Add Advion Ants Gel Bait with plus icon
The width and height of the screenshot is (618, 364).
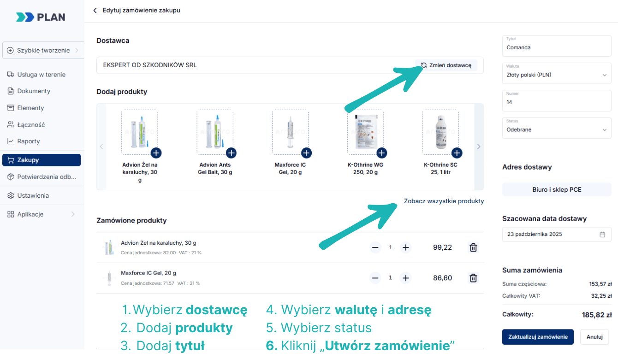[x=231, y=153]
